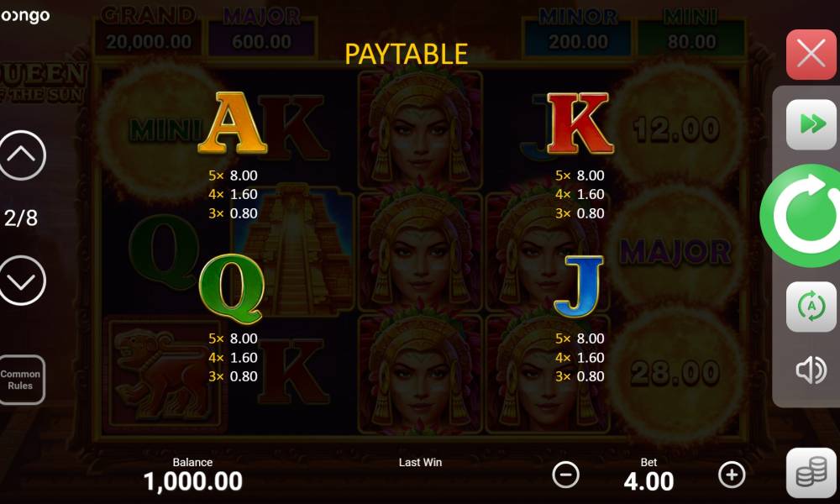
Task: Click the Last Win label
Action: (x=421, y=462)
